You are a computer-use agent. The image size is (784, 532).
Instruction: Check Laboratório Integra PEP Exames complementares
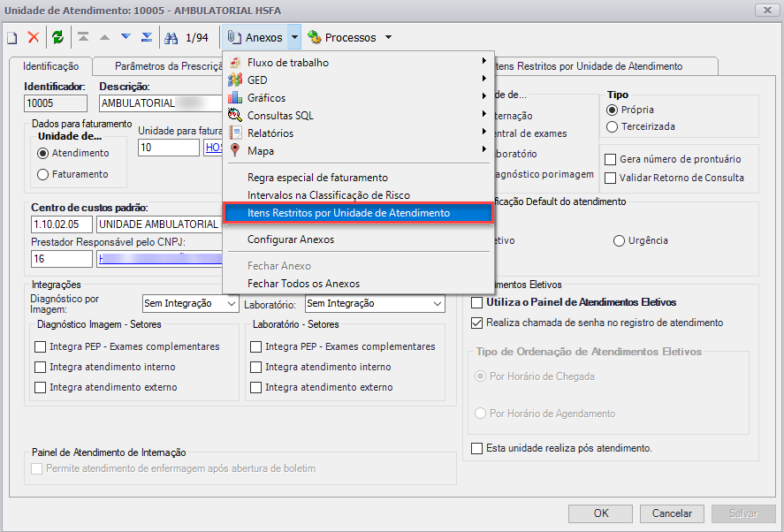(256, 346)
